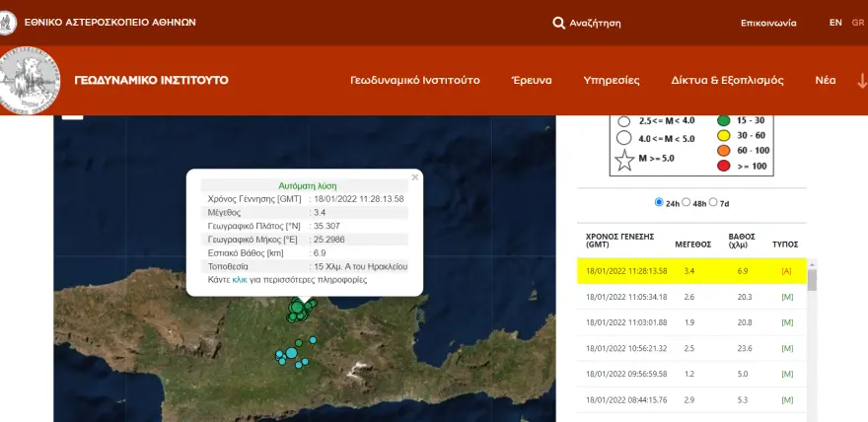Click the down arrow icon after Νέα
Screen dimensions: 868x422
click(x=861, y=81)
